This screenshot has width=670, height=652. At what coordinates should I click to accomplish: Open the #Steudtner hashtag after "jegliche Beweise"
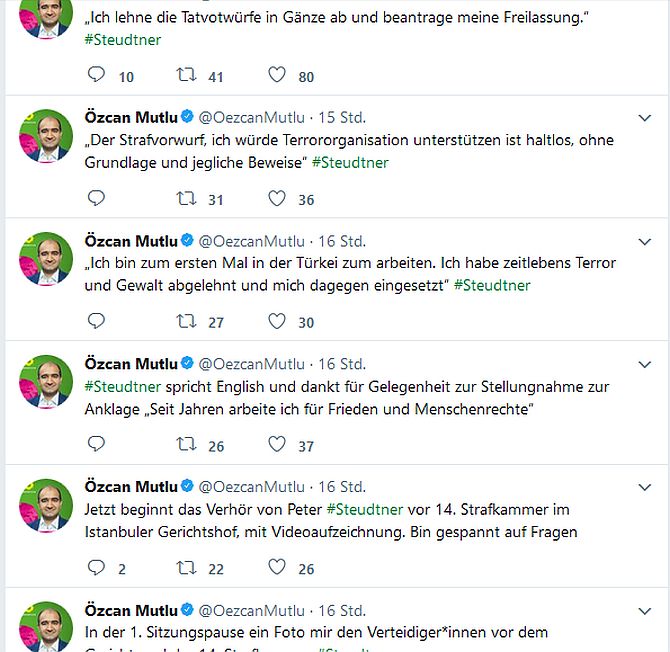click(x=350, y=162)
